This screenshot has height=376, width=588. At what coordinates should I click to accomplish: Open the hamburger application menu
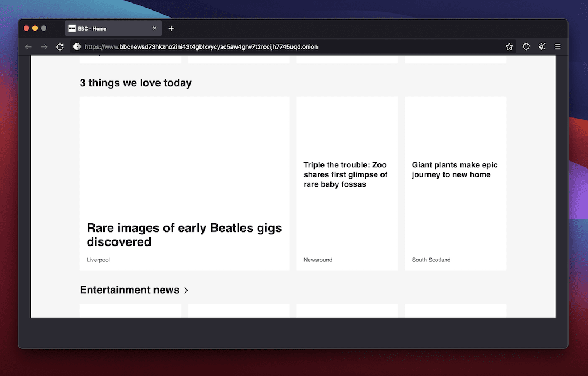point(557,47)
